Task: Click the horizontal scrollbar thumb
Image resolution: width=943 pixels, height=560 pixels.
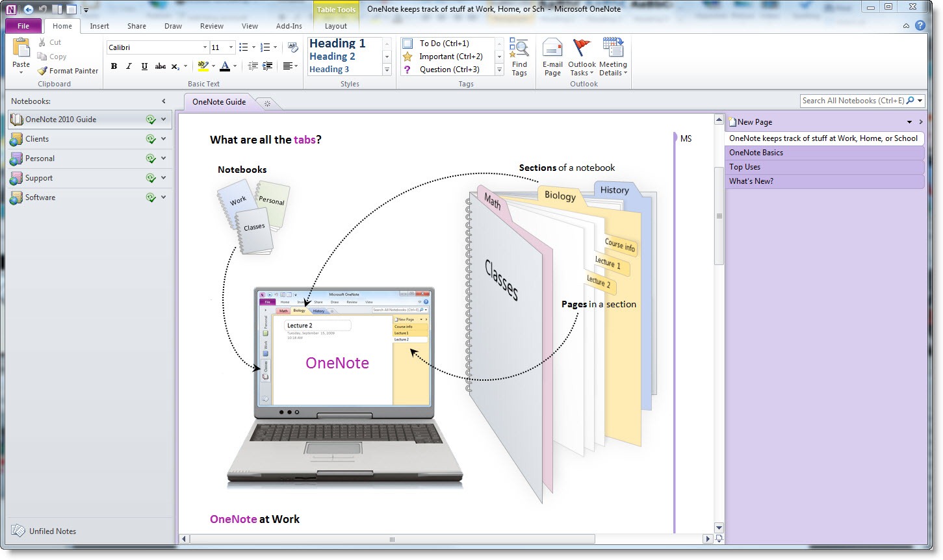Action: pos(392,539)
